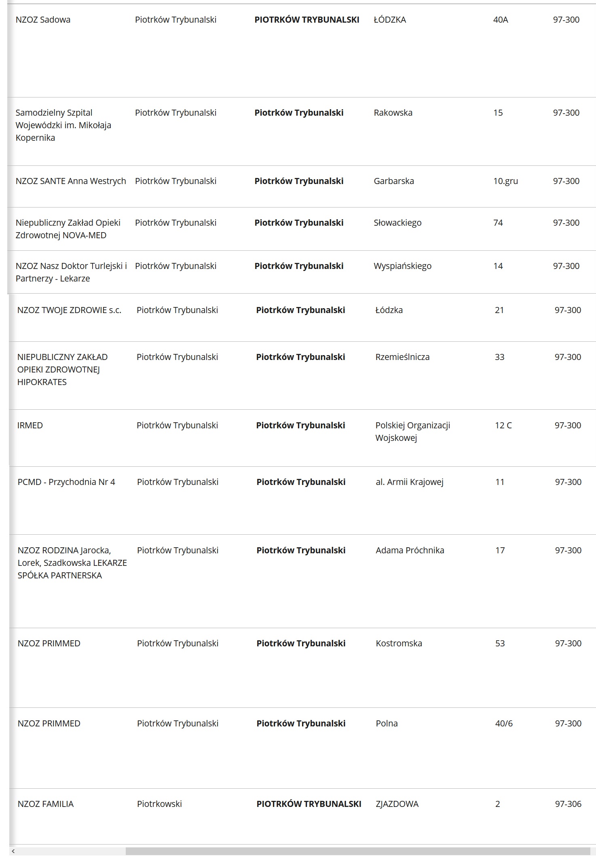Click the 10.gru building number cell
Image resolution: width=596 pixels, height=868 pixels.
tap(505, 181)
